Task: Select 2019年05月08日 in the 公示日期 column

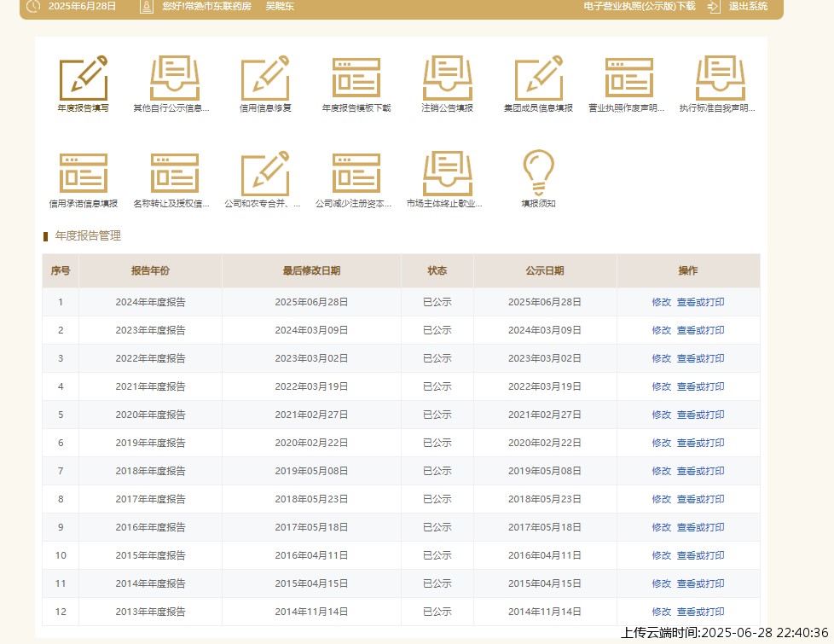Action: [x=545, y=471]
